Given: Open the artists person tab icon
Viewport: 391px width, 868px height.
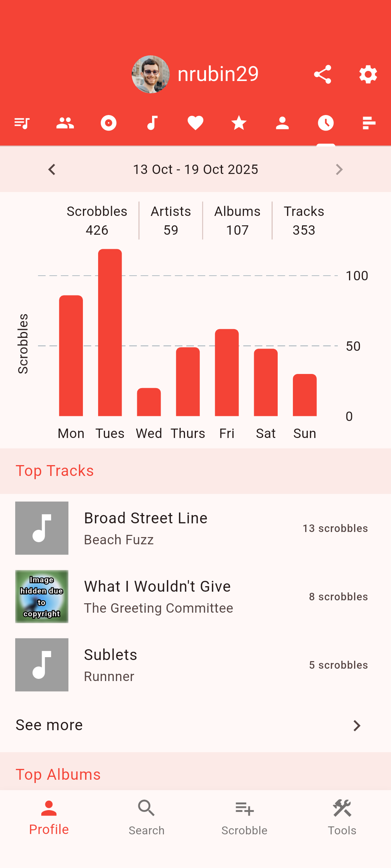Looking at the screenshot, I should pyautogui.click(x=282, y=123).
